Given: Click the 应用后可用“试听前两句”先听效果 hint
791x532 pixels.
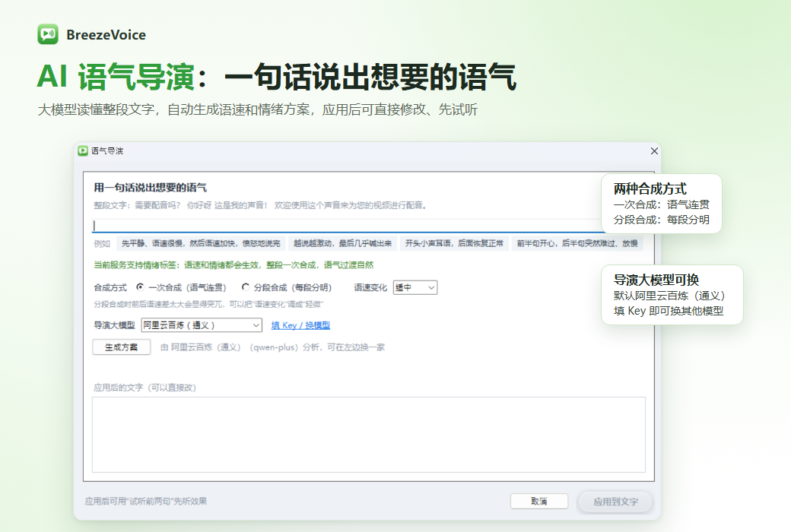Looking at the screenshot, I should (146, 502).
